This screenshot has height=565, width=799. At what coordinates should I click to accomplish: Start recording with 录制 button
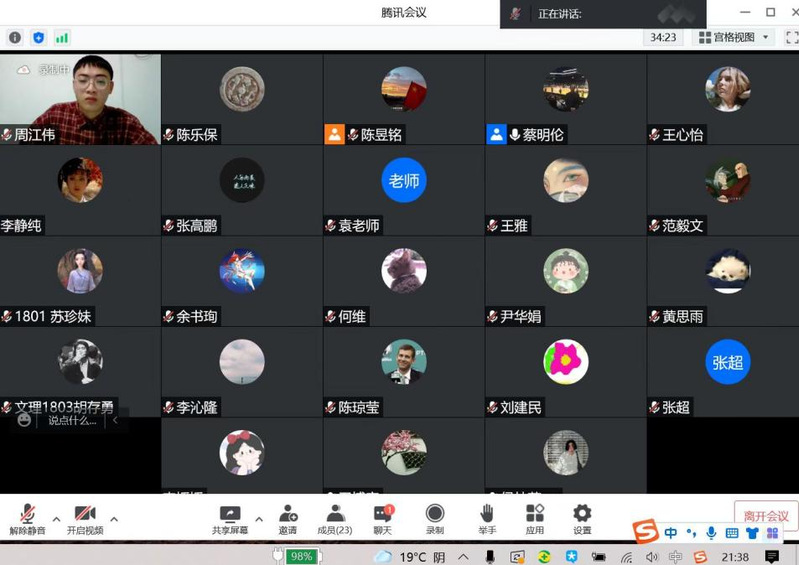(435, 514)
